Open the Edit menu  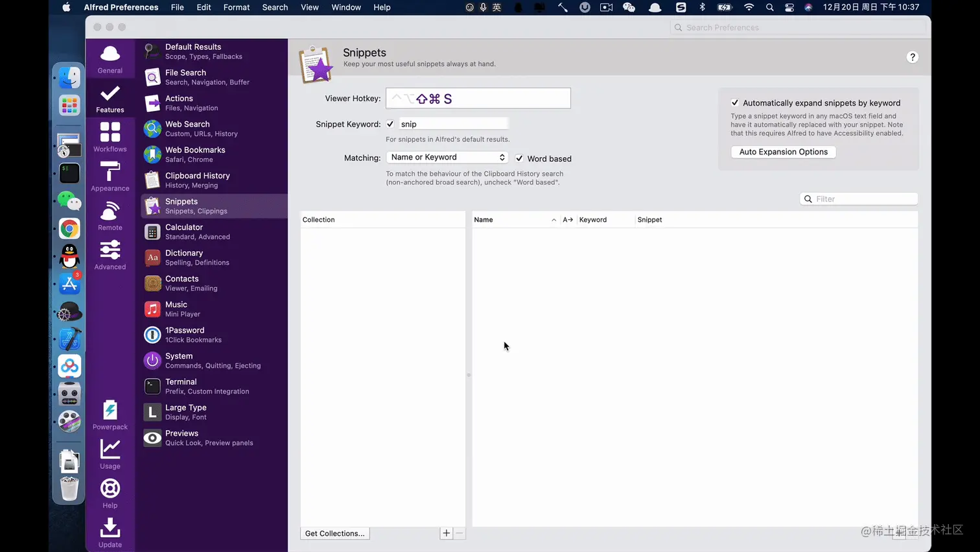pos(204,7)
